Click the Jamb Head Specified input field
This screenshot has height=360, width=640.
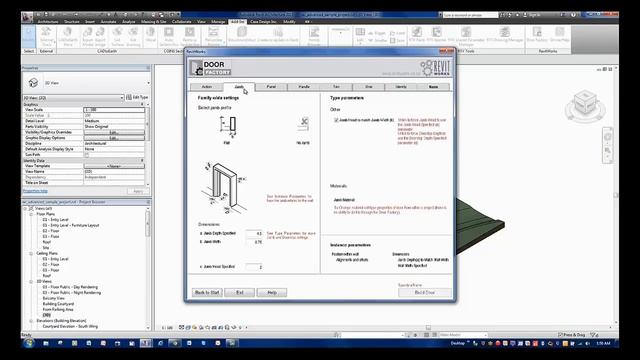pos(254,267)
